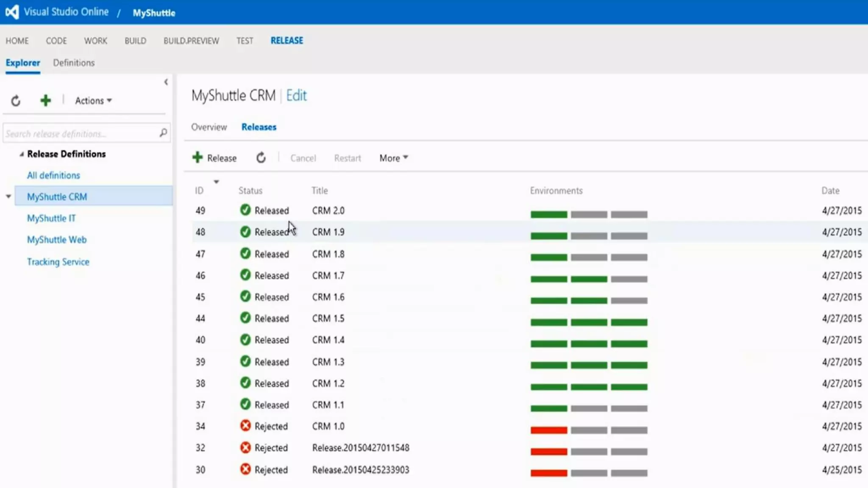This screenshot has height=488, width=868.
Task: Click the search magnifier icon
Action: [163, 133]
